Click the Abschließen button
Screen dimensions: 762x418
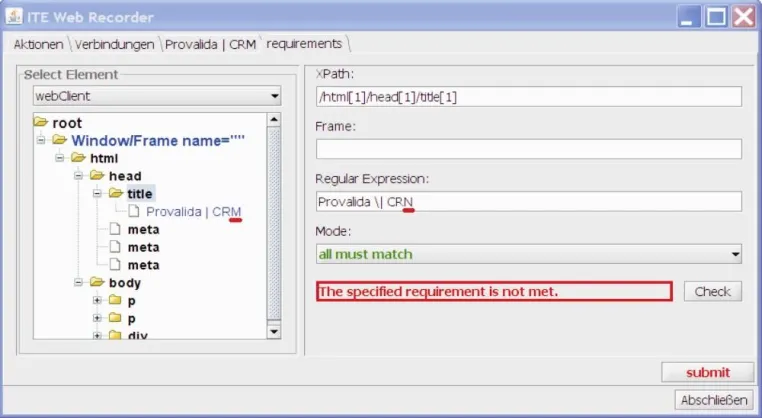pyautogui.click(x=714, y=400)
